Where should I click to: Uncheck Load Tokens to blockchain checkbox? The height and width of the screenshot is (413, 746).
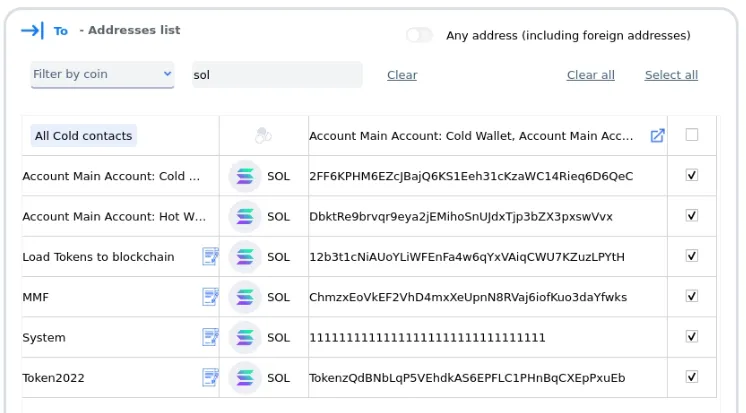tap(692, 256)
